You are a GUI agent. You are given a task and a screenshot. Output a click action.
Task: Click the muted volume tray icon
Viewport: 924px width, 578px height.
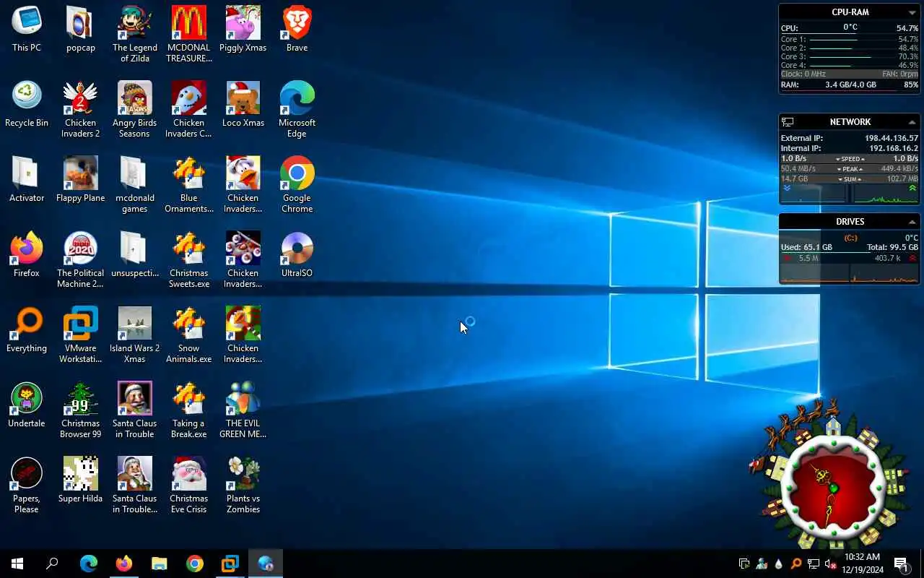pyautogui.click(x=831, y=564)
